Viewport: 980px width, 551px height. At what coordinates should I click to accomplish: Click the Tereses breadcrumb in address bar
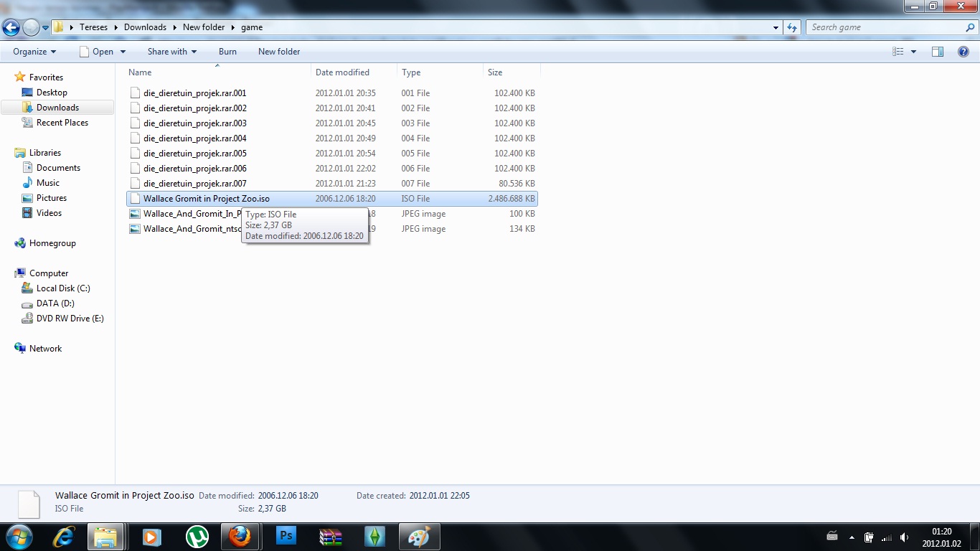pyautogui.click(x=93, y=27)
